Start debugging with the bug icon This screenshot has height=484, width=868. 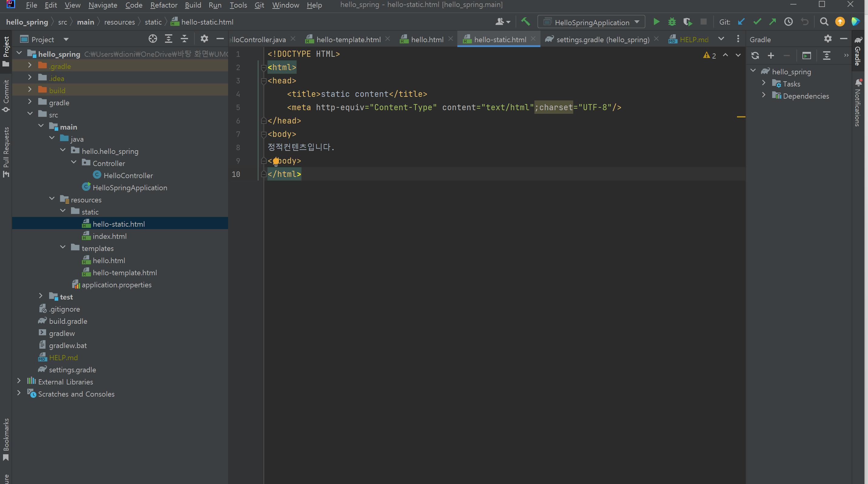click(671, 22)
